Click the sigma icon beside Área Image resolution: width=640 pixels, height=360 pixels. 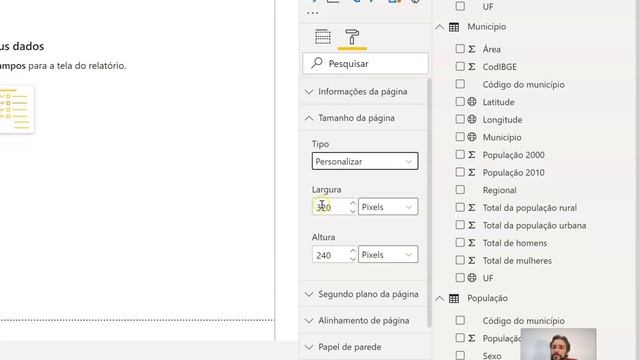pyautogui.click(x=472, y=49)
